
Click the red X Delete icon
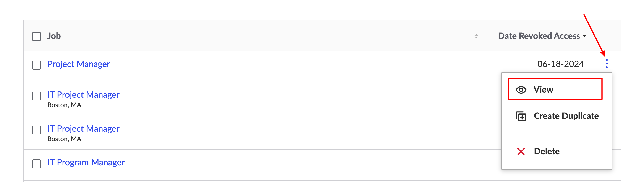[521, 152]
